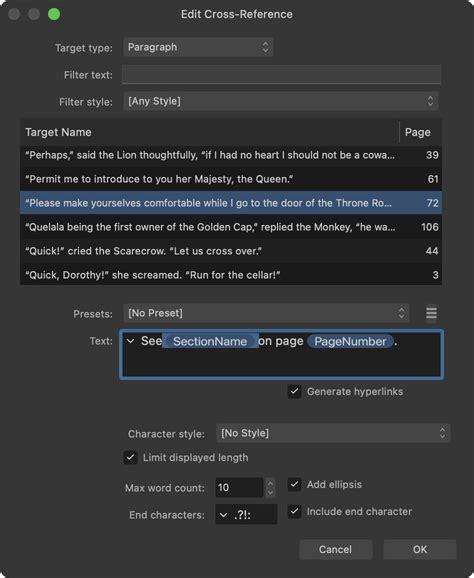Select the "Permit me to introduce" row
This screenshot has width=474, height=578.
click(231, 179)
